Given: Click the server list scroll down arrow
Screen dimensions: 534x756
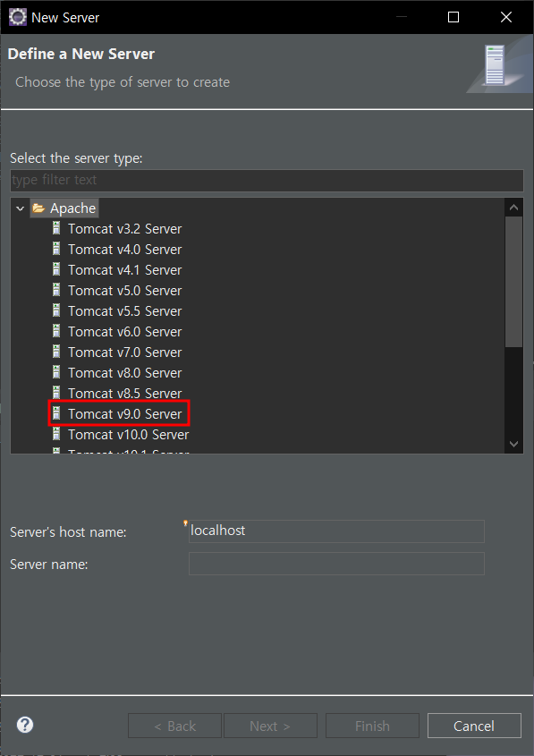Looking at the screenshot, I should 513,444.
